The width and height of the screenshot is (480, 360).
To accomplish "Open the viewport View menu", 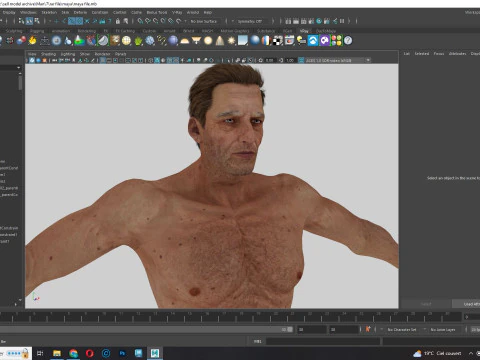I will [32, 54].
